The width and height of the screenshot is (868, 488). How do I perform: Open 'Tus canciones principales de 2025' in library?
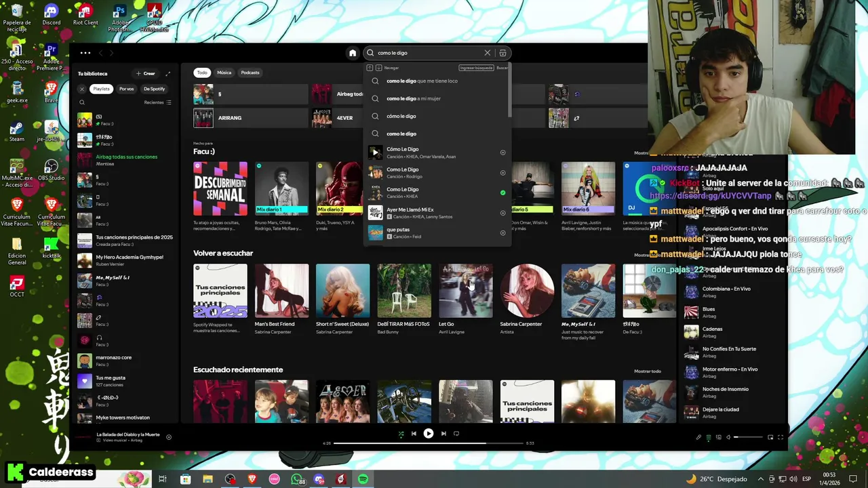point(126,240)
